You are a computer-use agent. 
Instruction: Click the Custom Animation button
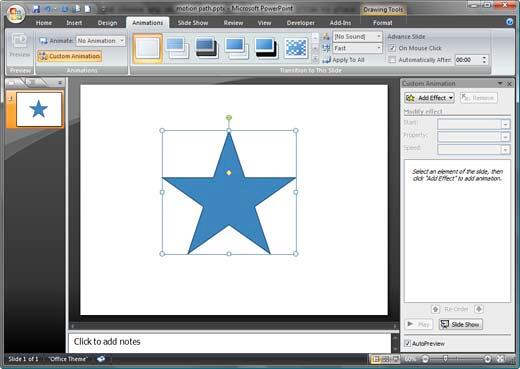[70, 56]
